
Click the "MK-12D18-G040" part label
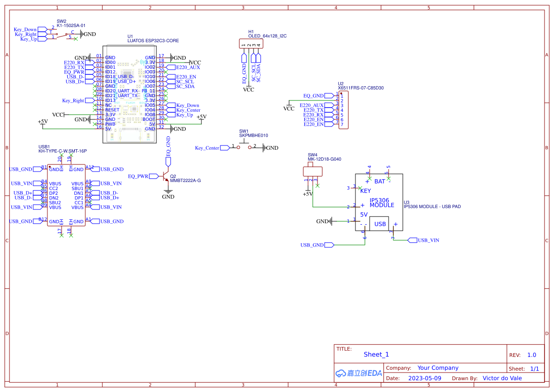324,159
